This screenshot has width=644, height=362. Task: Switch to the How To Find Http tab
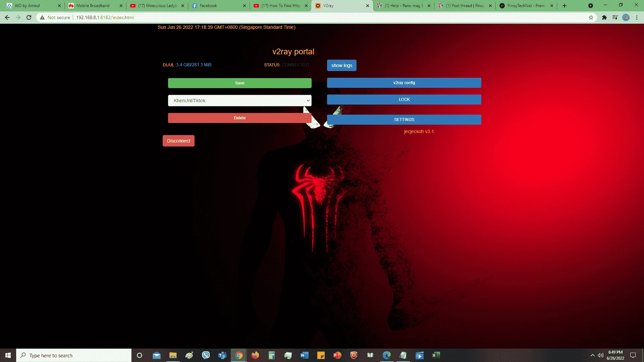point(280,6)
